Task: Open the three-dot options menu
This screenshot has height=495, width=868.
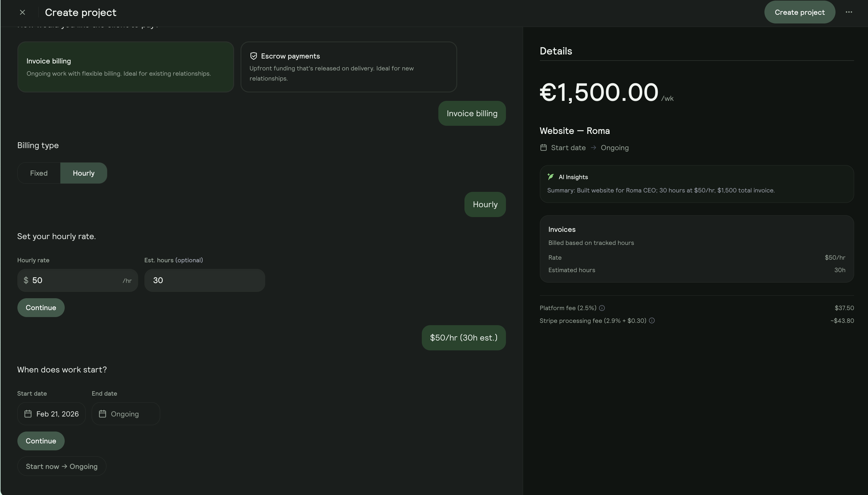Action: (849, 12)
